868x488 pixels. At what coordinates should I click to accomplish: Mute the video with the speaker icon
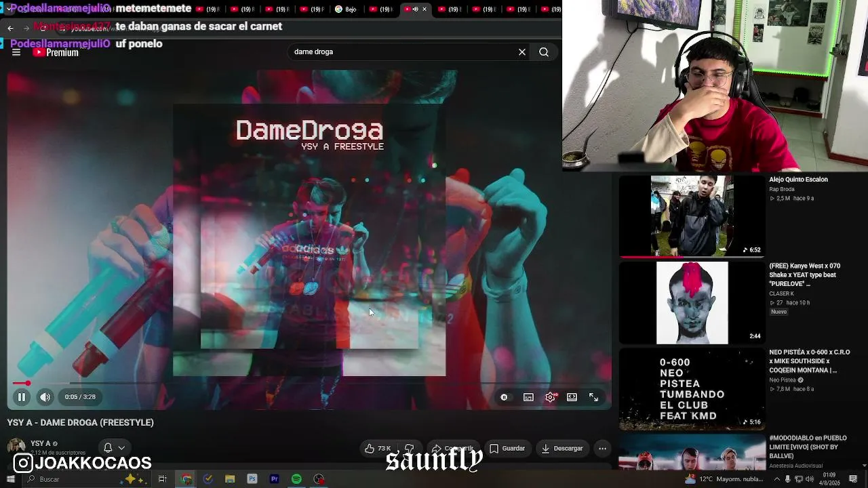click(x=45, y=397)
